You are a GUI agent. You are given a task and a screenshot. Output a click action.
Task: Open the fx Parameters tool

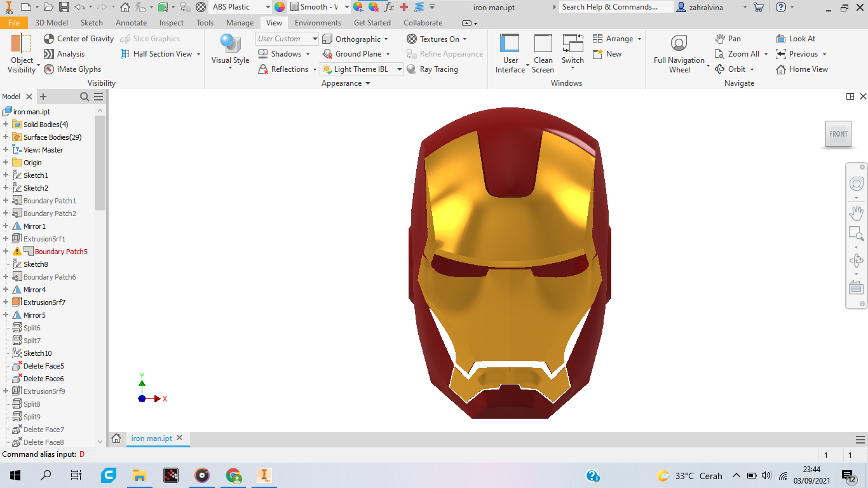point(389,7)
